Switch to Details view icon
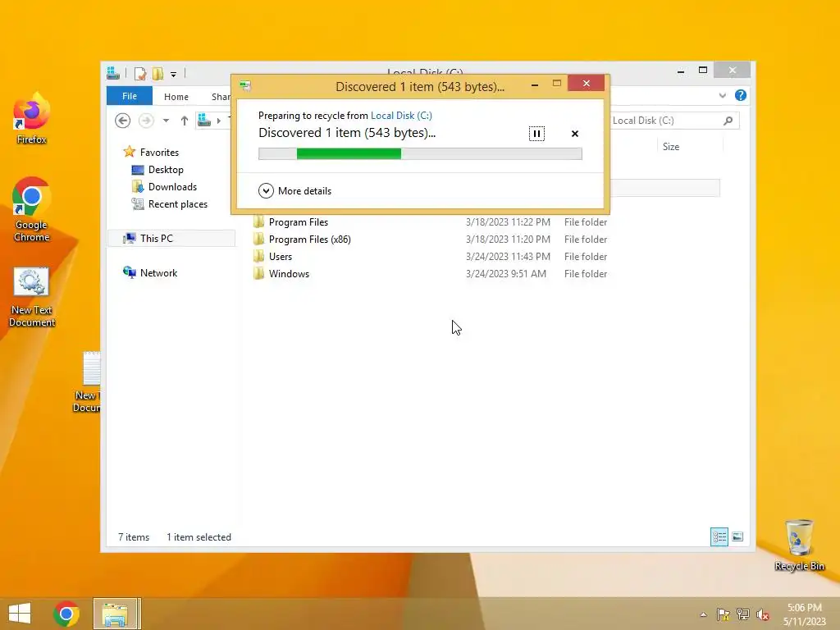This screenshot has width=840, height=630. tap(719, 536)
